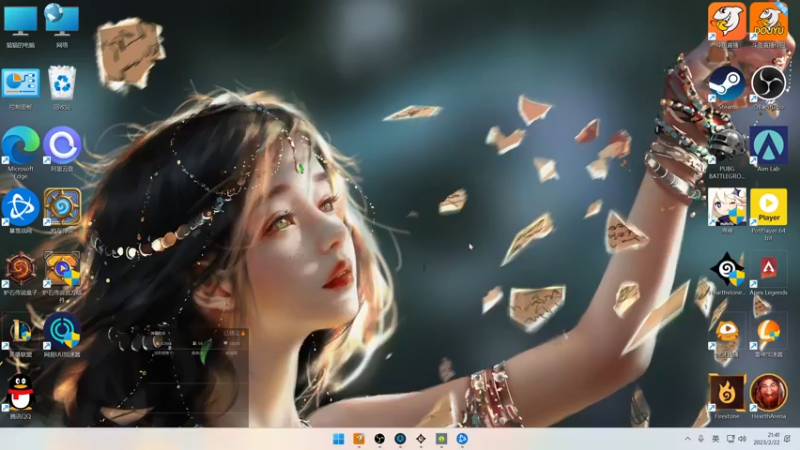Image resolution: width=800 pixels, height=450 pixels.
Task: Click the semi-transparent widget panel on wallpaper
Action: (x=176, y=378)
